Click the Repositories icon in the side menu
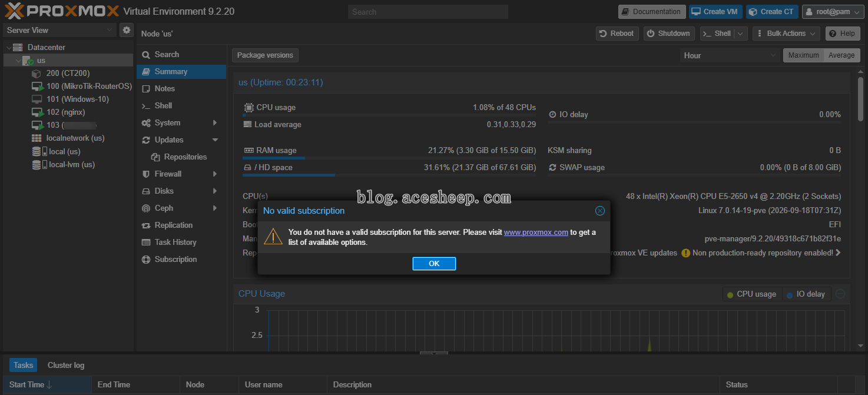The image size is (868, 395). (155, 157)
